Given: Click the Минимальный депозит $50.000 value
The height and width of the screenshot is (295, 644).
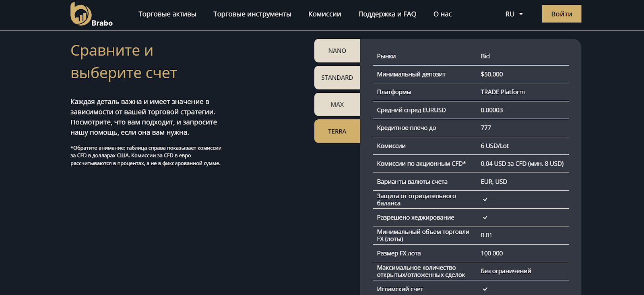Looking at the screenshot, I should [491, 74].
